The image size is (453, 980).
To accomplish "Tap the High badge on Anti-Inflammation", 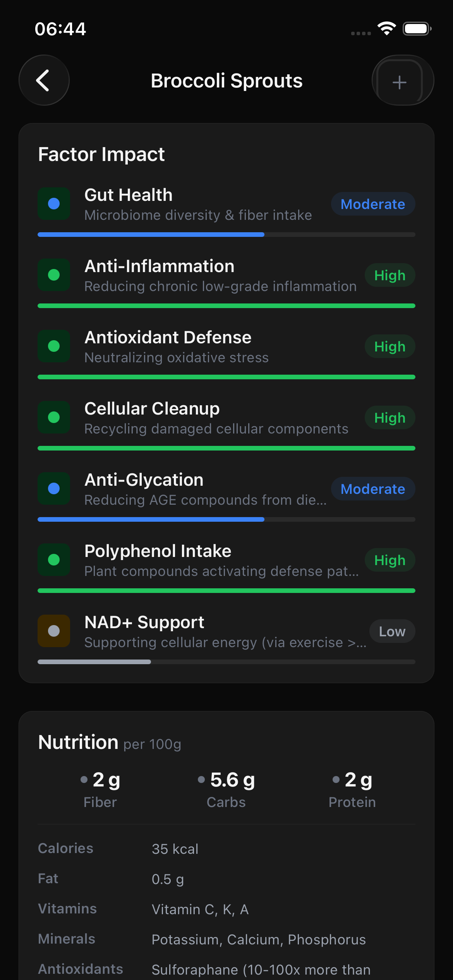I will pos(390,275).
